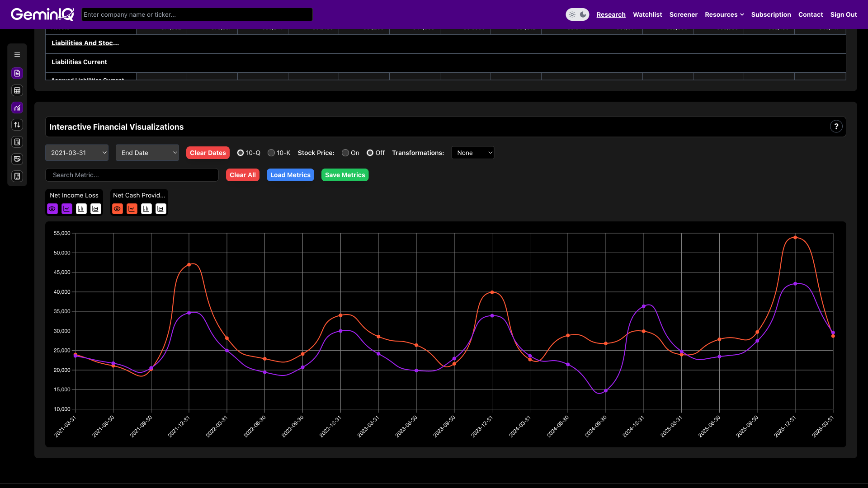Turn Stock Price Off

pyautogui.click(x=370, y=153)
